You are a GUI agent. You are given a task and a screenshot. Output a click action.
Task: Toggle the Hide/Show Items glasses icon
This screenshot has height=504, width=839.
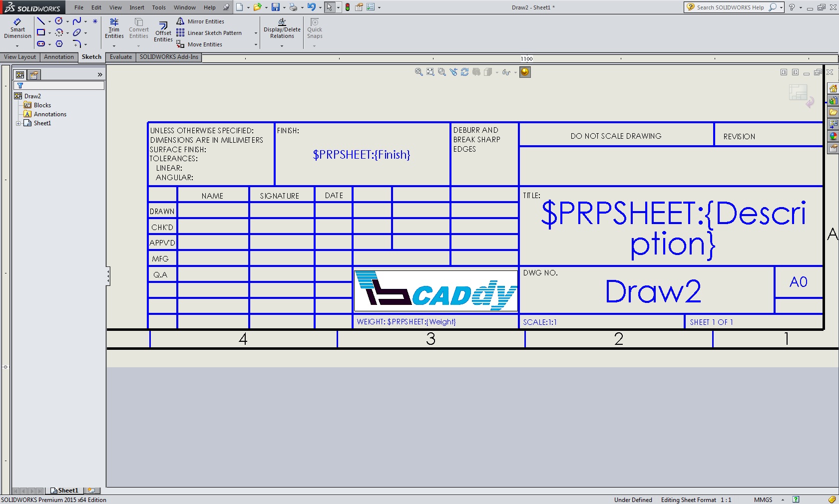(506, 72)
